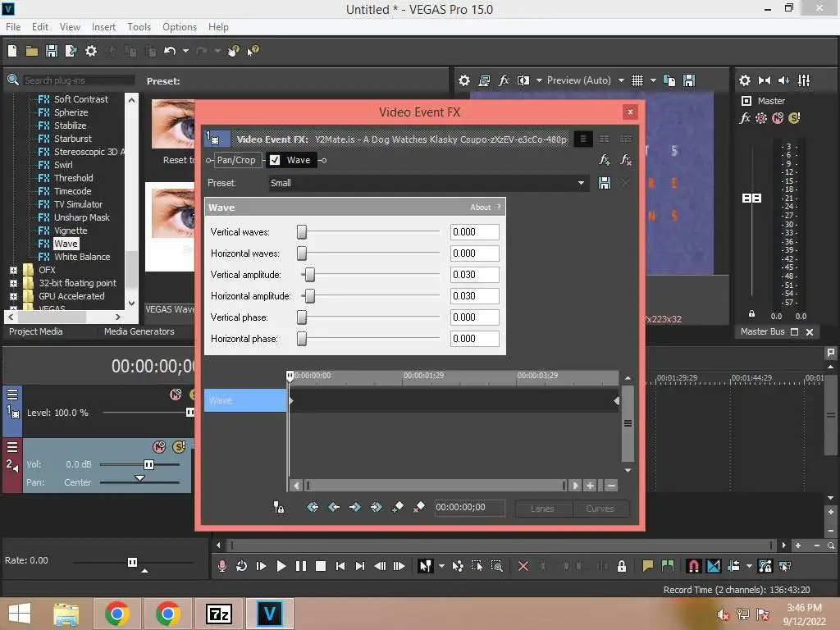Image resolution: width=840 pixels, height=630 pixels.
Task: Click the Curves button in keyframe controller
Action: [600, 509]
